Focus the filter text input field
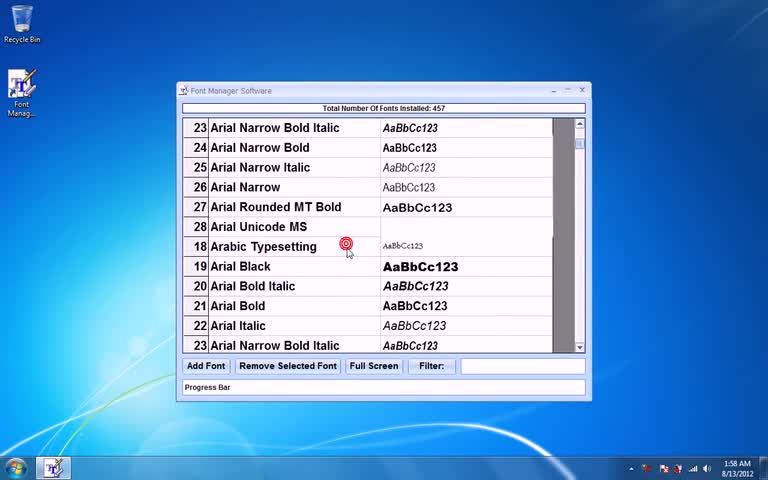 tap(523, 366)
